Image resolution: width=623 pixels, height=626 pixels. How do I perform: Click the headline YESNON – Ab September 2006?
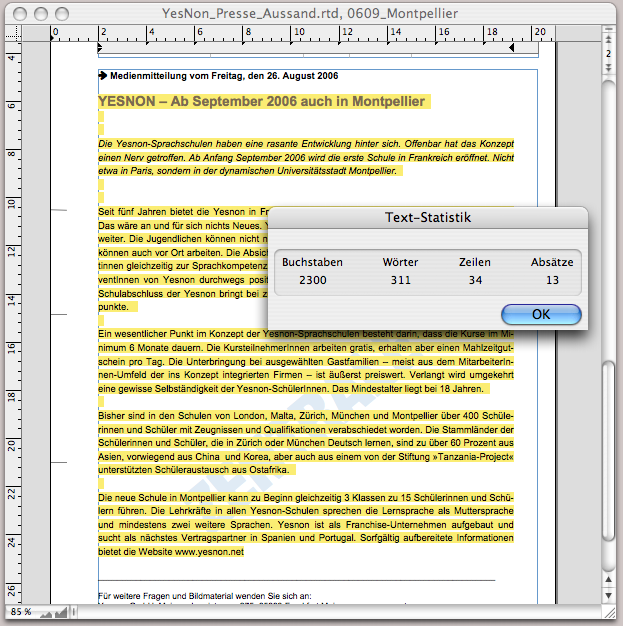(263, 101)
